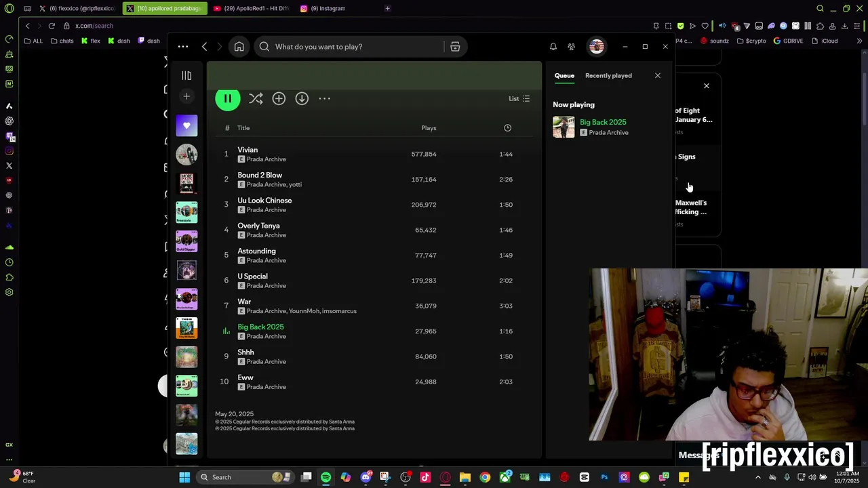This screenshot has width=868, height=488.
Task: Open the iCloud bookmark folder
Action: (x=825, y=41)
